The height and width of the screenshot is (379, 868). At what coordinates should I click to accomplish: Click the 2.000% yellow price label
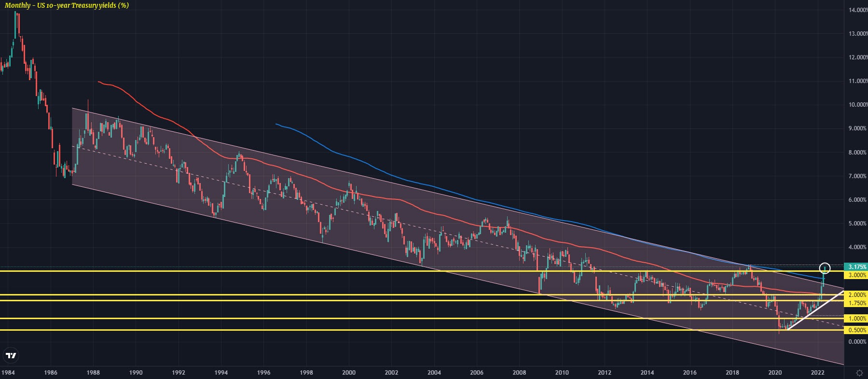tap(857, 295)
